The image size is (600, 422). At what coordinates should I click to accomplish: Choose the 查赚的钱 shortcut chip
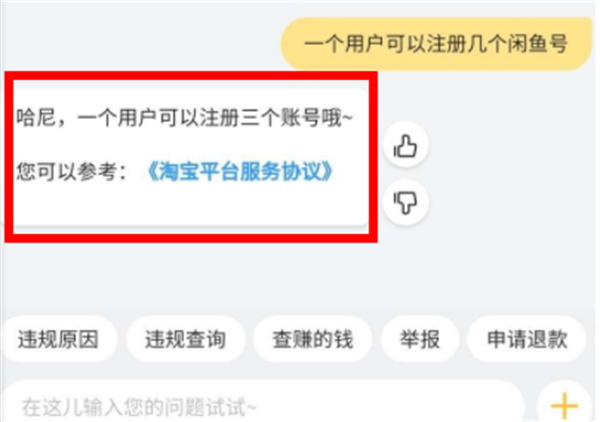pyautogui.click(x=312, y=339)
